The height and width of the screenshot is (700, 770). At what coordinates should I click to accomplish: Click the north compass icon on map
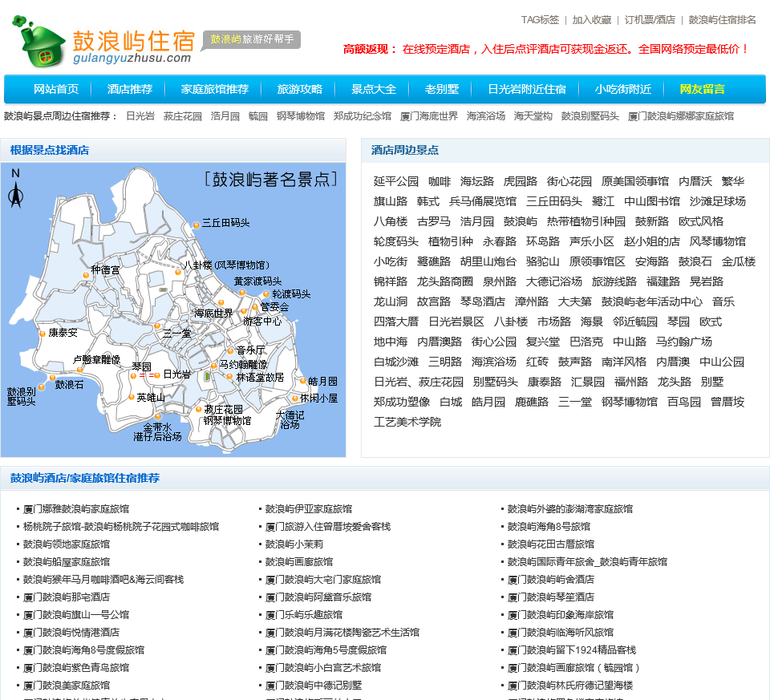click(16, 189)
